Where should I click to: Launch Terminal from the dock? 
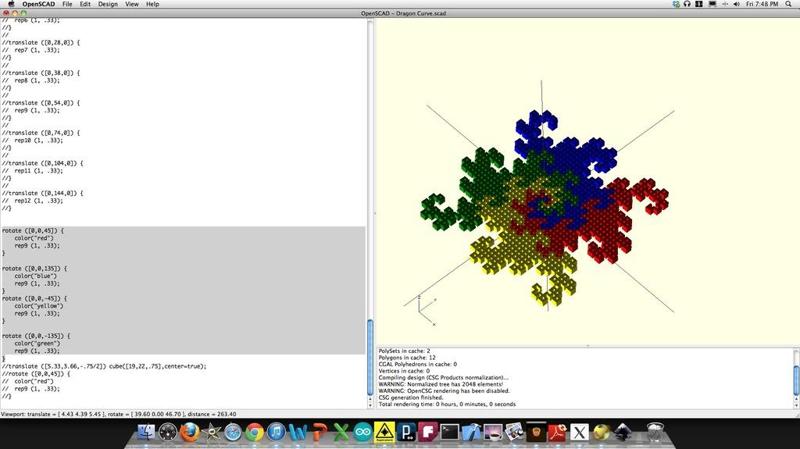click(449, 433)
